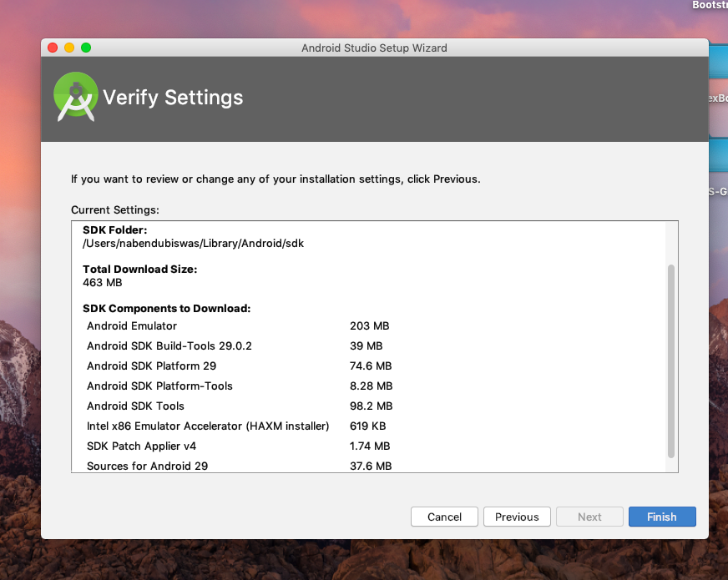728x580 pixels.
Task: Click the Android Studio Setup Wizard title bar
Action: point(374,48)
